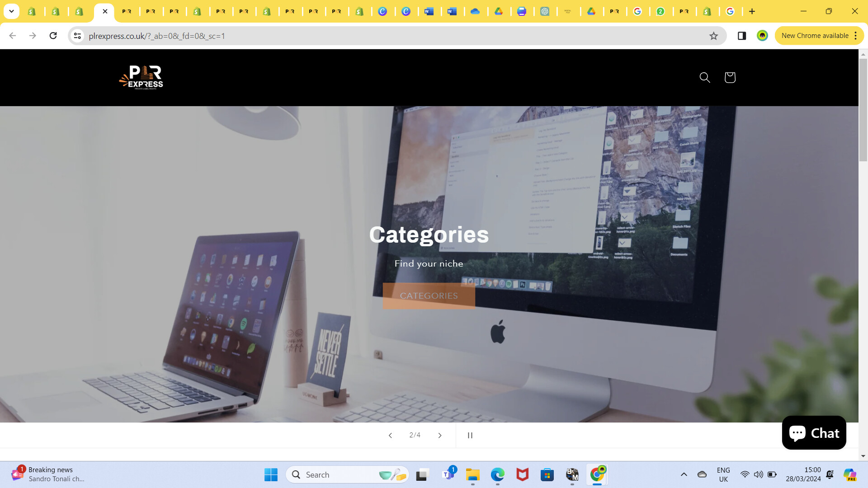View site information icon in address bar
Viewport: 868px width, 488px height.
77,36
